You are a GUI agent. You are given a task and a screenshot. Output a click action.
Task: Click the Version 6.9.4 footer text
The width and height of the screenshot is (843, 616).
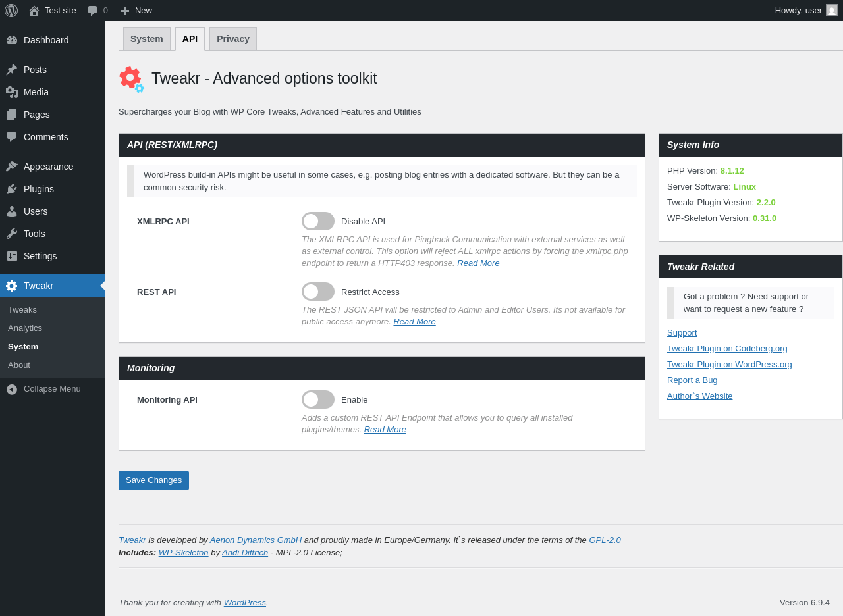(x=805, y=603)
